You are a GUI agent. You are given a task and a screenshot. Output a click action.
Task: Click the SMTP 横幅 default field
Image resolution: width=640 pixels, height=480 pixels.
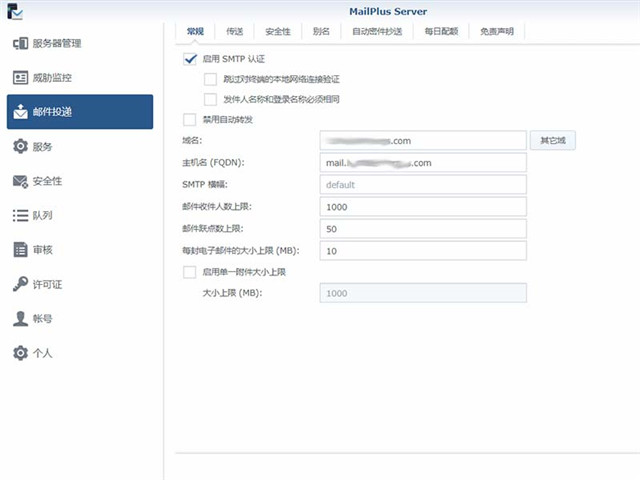point(423,184)
